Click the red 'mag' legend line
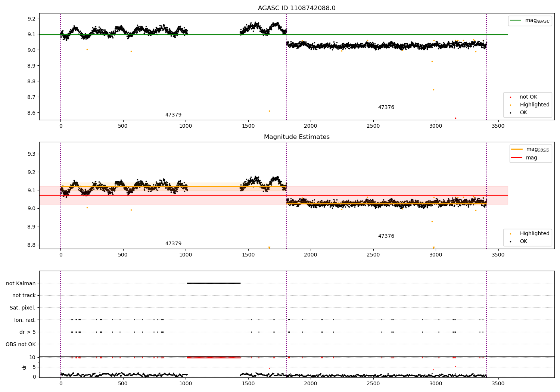560x392 pixels. click(517, 158)
